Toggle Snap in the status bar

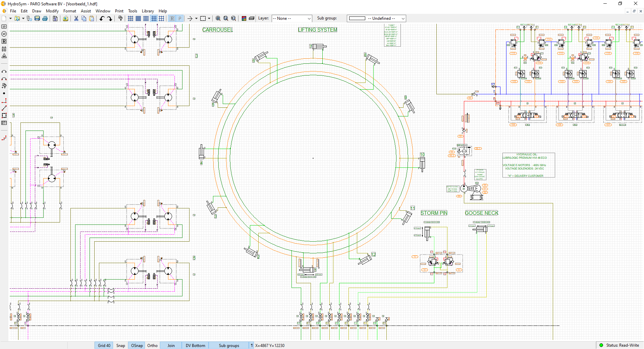click(x=120, y=345)
